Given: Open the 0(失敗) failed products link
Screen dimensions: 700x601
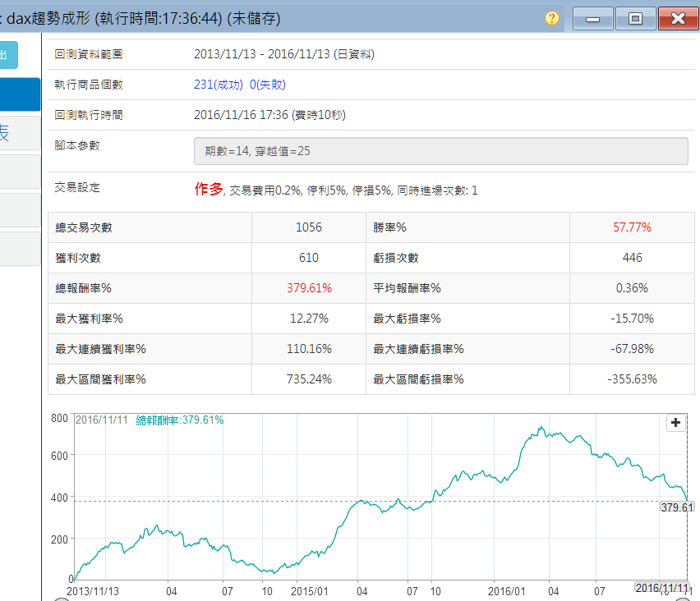Looking at the screenshot, I should [x=268, y=85].
